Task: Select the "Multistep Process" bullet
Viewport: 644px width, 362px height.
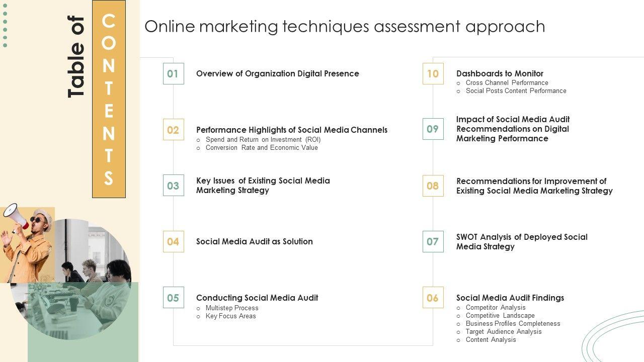Action: coord(232,308)
